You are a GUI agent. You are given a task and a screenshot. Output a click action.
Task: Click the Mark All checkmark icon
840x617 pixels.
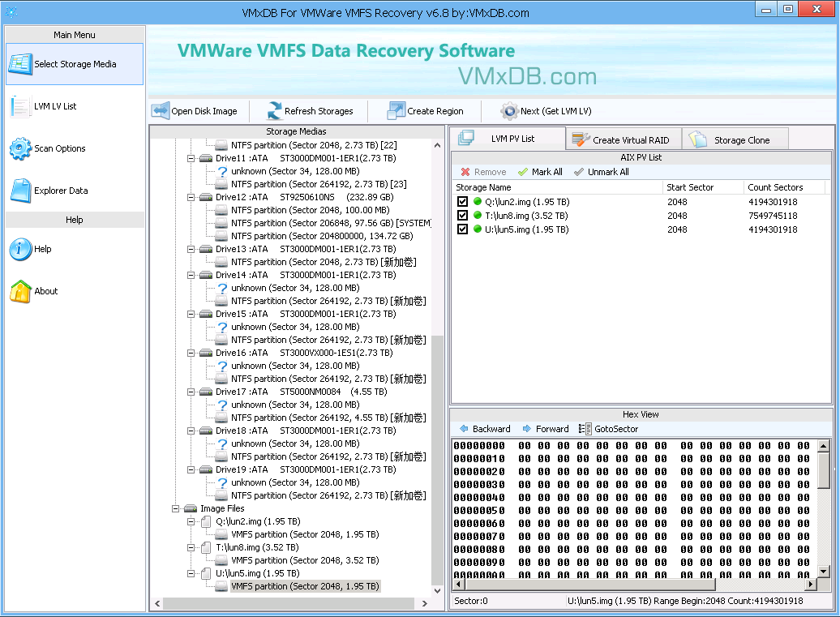tap(523, 172)
